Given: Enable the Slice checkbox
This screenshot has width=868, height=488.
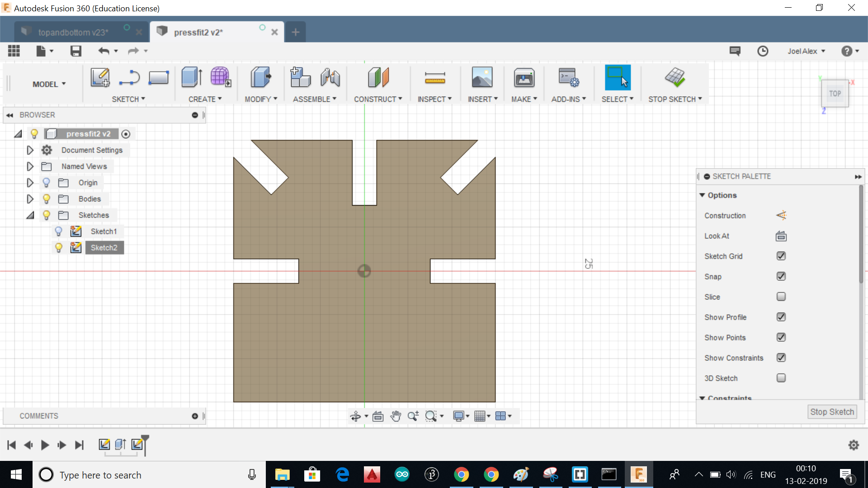Looking at the screenshot, I should 781,297.
